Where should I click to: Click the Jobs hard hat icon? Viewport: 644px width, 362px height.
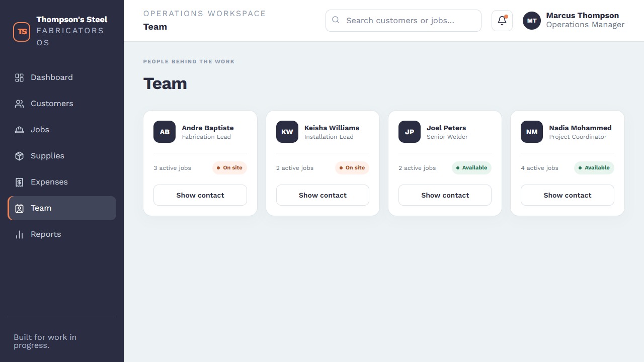(19, 130)
